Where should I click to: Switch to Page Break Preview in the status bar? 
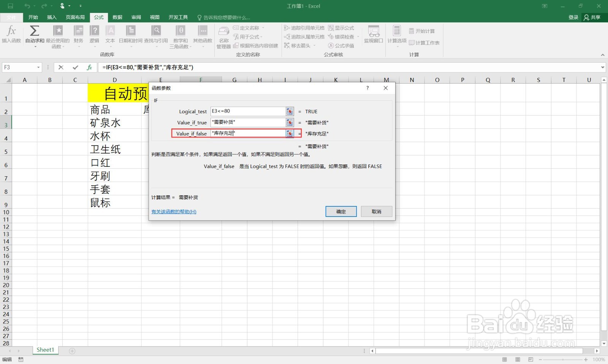(x=530, y=359)
